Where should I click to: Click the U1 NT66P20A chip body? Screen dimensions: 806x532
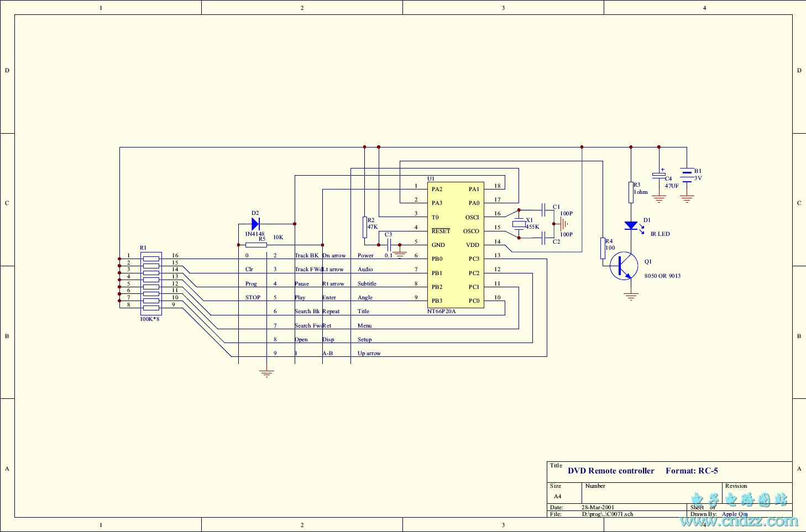point(456,245)
